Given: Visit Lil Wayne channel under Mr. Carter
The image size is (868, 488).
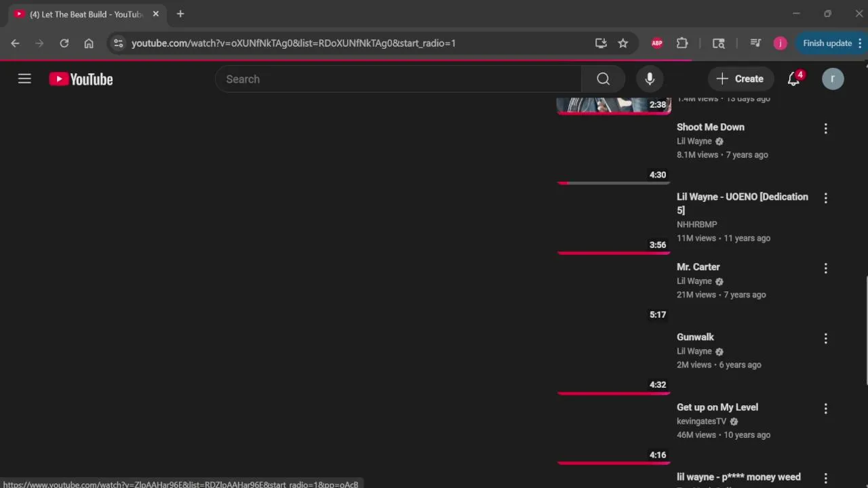Looking at the screenshot, I should pyautogui.click(x=694, y=281).
